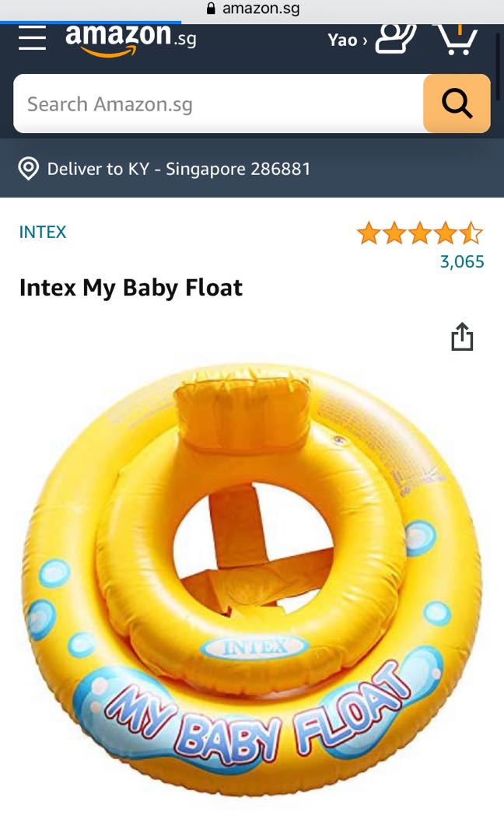Open the hamburger navigation menu
Image resolution: width=504 pixels, height=840 pixels.
[31, 39]
